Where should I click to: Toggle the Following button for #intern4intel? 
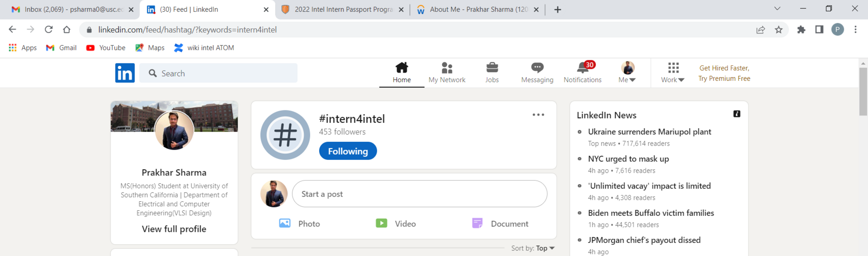[x=348, y=151]
